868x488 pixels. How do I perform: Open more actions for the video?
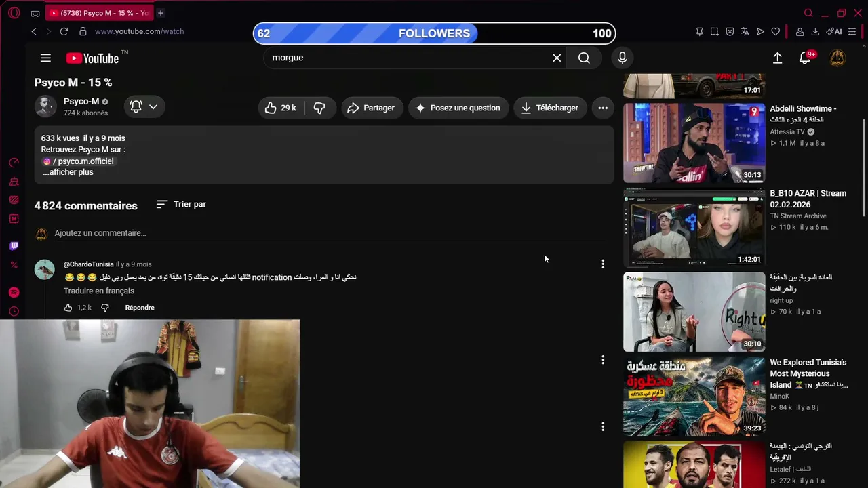coord(603,108)
